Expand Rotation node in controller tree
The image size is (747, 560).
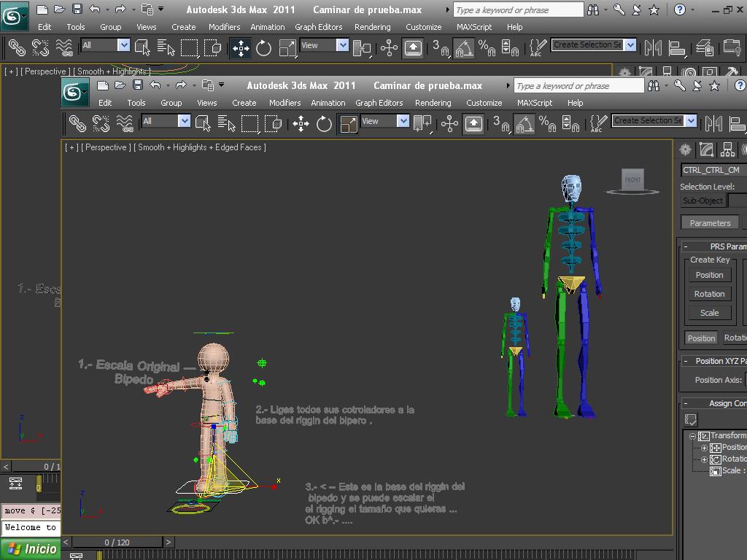point(704,459)
